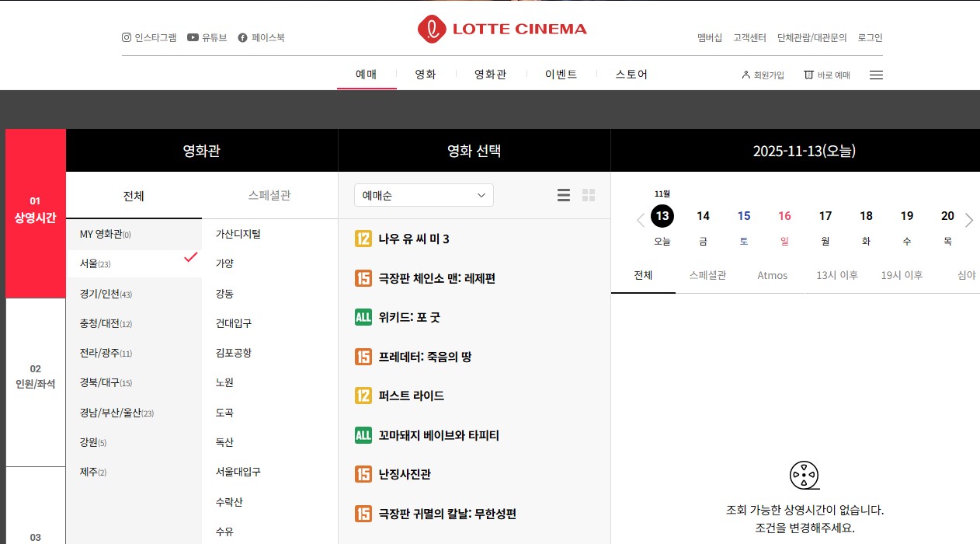
Task: Switch to the 스페셜관 tab
Action: pos(269,195)
